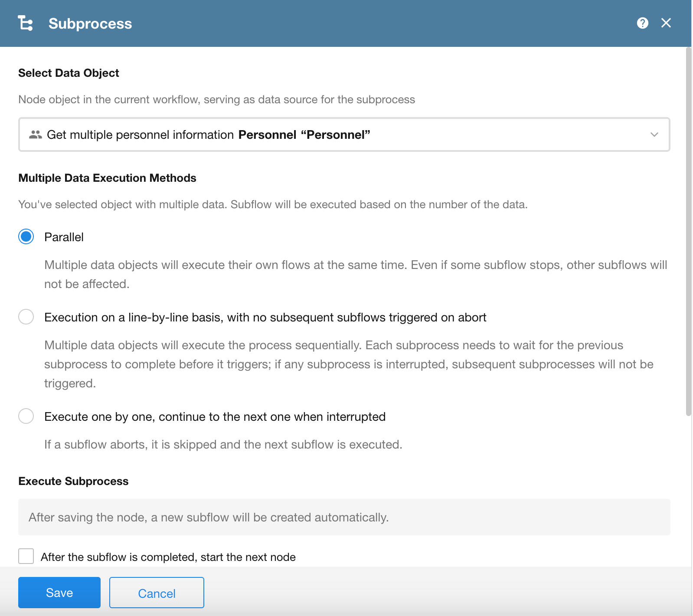Click the 'Execute Subprocess' section heading
This screenshot has height=616, width=693.
tap(73, 481)
